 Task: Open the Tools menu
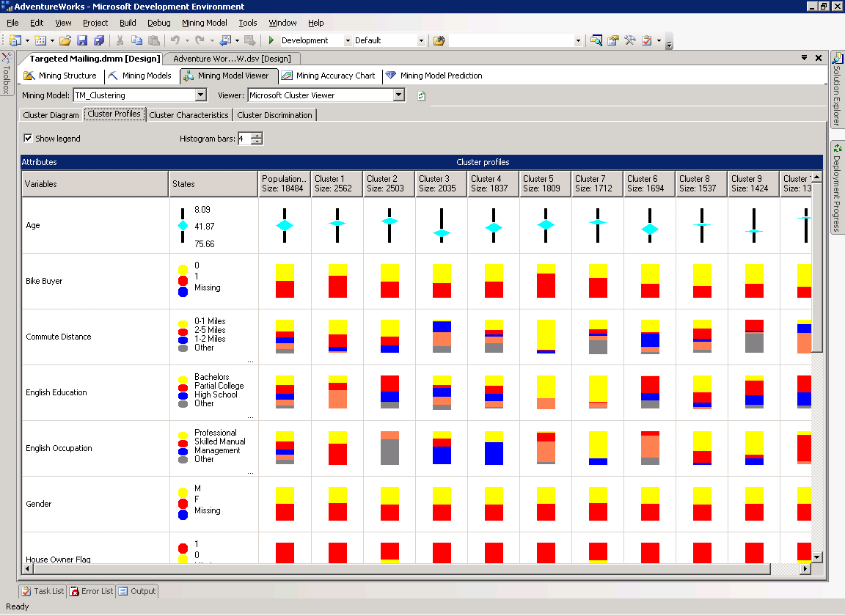(248, 23)
